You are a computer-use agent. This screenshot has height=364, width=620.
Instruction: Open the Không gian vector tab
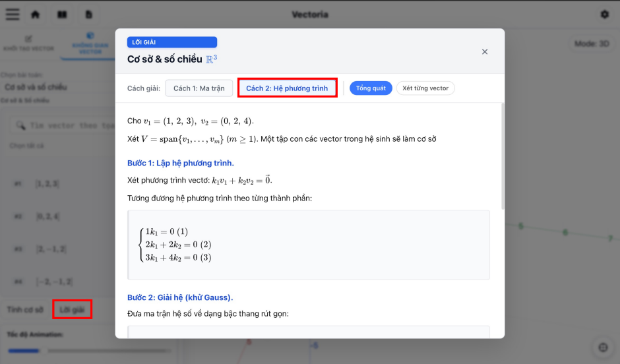90,44
